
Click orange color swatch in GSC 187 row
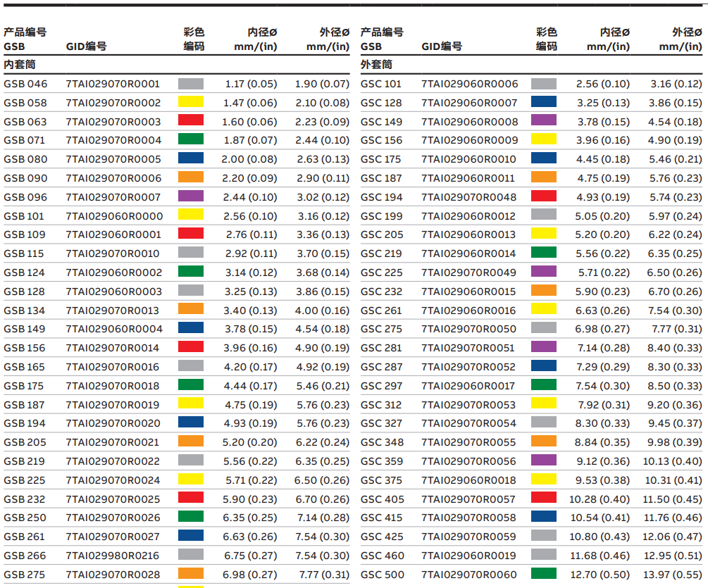coord(543,177)
